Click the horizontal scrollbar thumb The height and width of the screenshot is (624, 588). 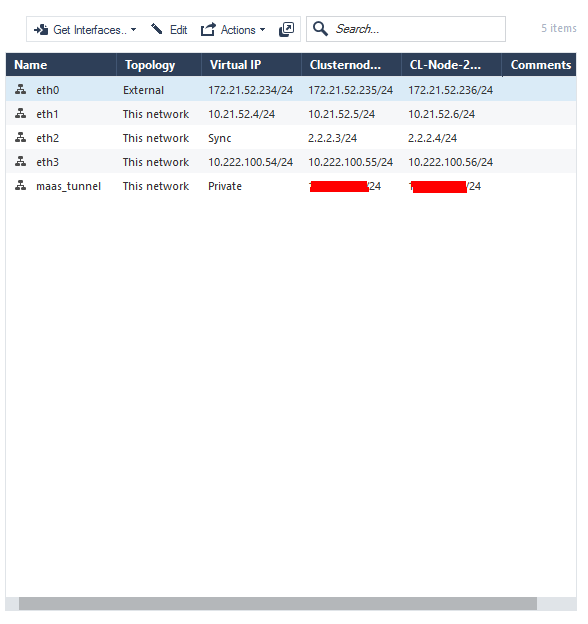pyautogui.click(x=278, y=604)
